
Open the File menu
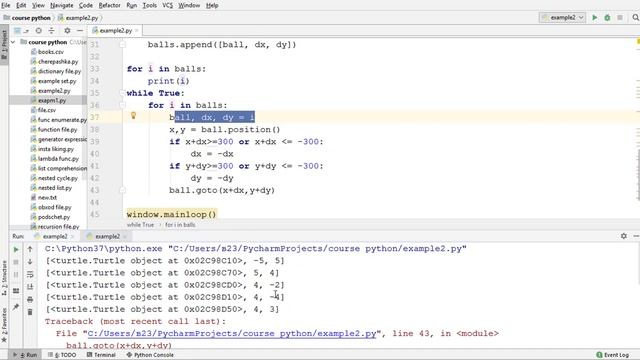tap(6, 5)
